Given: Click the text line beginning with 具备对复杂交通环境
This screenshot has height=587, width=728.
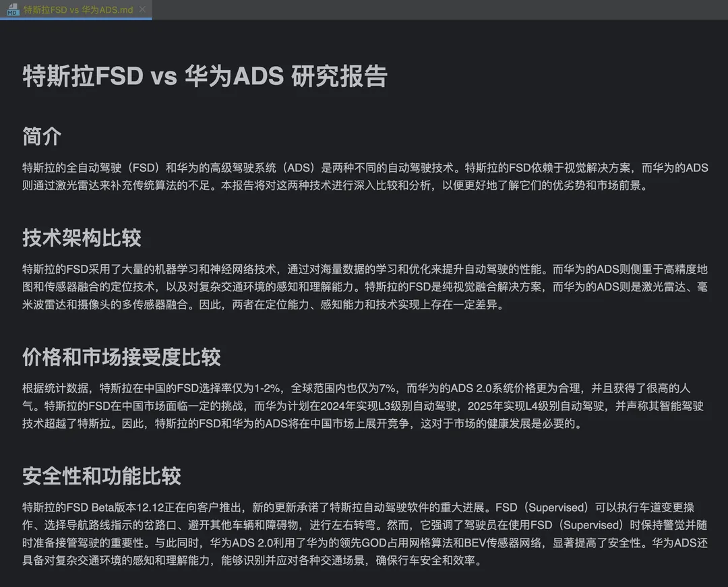Looking at the screenshot, I should coord(253,561).
